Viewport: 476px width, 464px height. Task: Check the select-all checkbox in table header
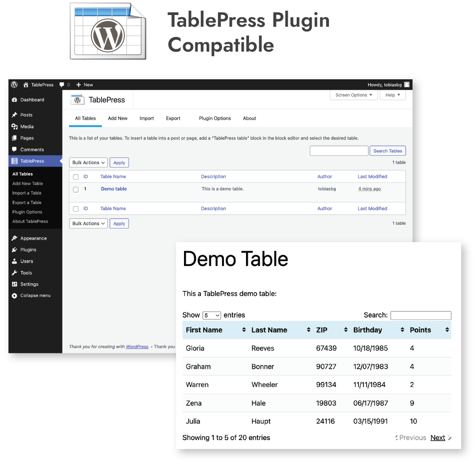(x=76, y=177)
